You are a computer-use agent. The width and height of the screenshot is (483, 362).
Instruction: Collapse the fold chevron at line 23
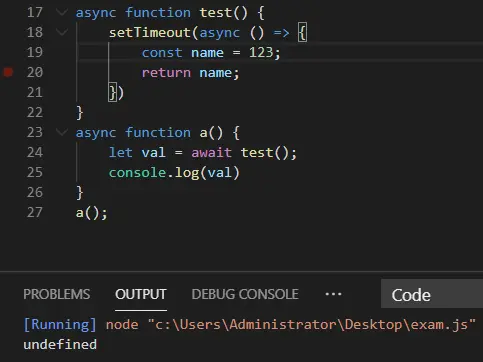[62, 132]
